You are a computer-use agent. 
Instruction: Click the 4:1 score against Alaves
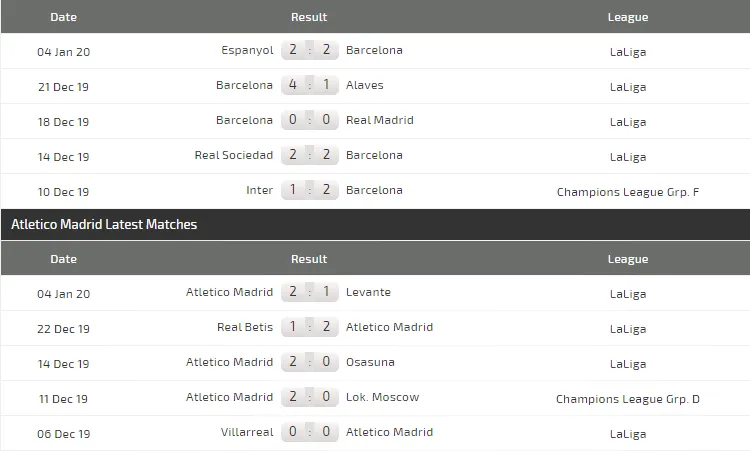pyautogui.click(x=310, y=86)
